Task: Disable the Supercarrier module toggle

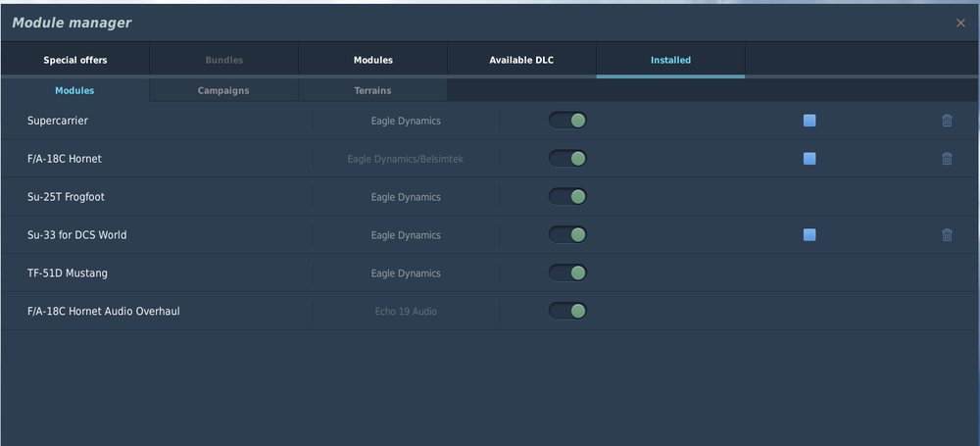Action: [x=567, y=121]
